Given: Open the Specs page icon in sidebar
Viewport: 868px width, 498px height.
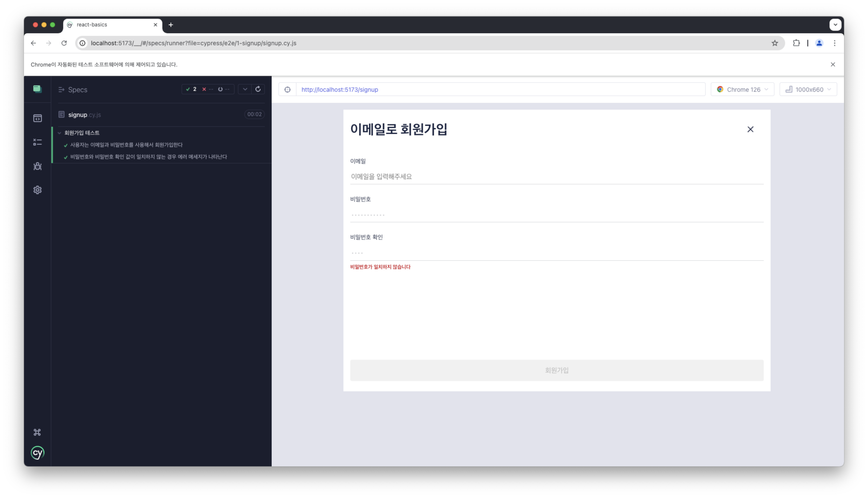Looking at the screenshot, I should (x=37, y=118).
